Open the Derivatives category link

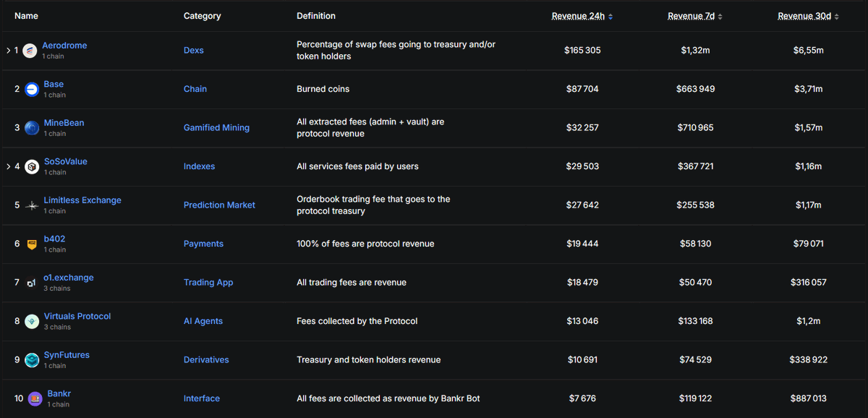[206, 360]
